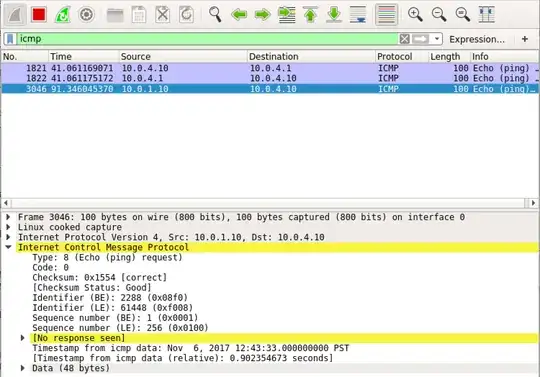Expand the Data (48 bytes) item
Image resolution: width=540 pixels, height=377 pixels.
click(x=23, y=368)
